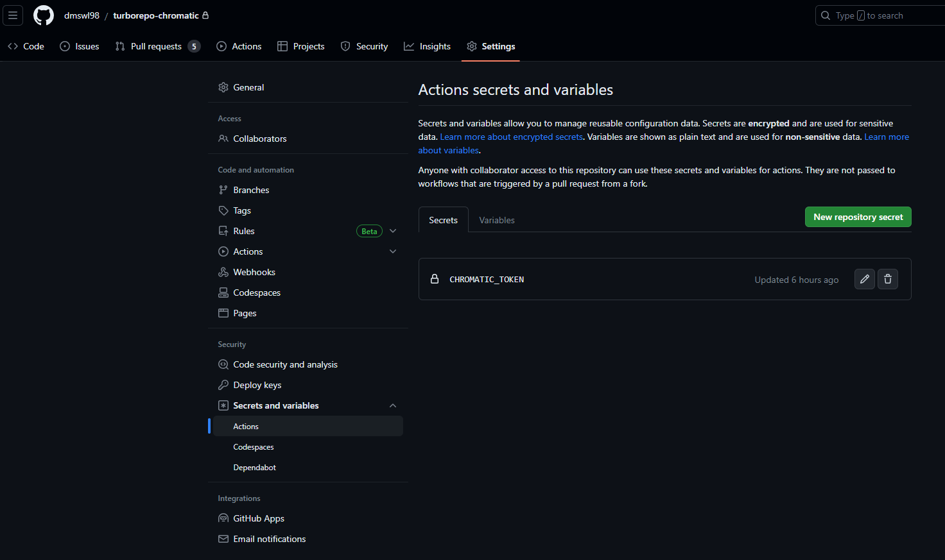Click the webhook icon in sidebar
This screenshot has width=945, height=560.
coord(223,272)
